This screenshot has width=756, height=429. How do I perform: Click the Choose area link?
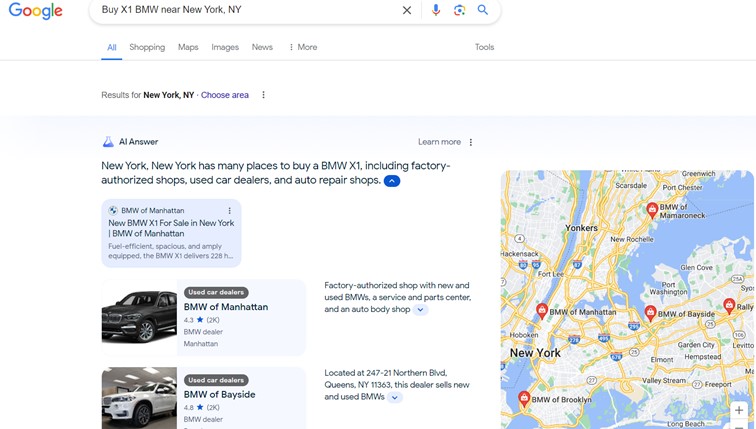pos(225,95)
